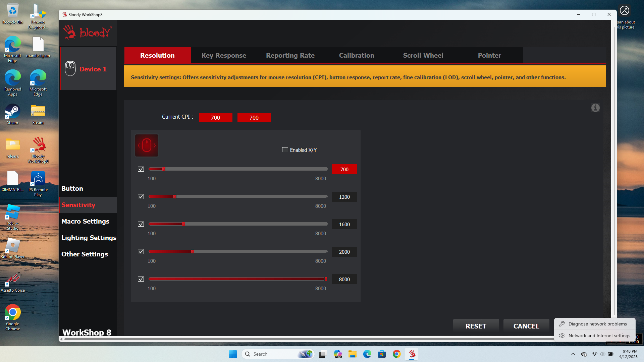This screenshot has height=362, width=644.
Task: Open the Windows Start menu
Action: [x=233, y=354]
